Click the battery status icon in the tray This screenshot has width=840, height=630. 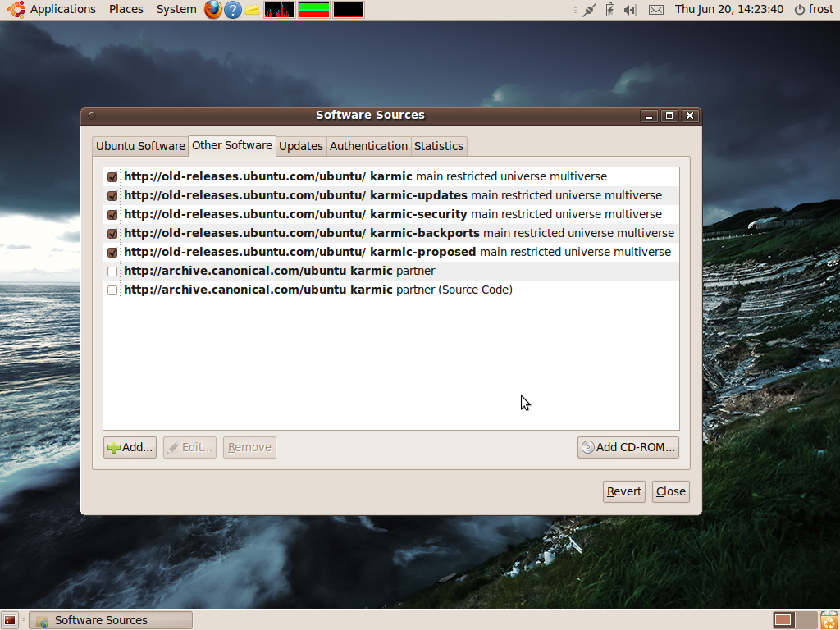tap(609, 10)
